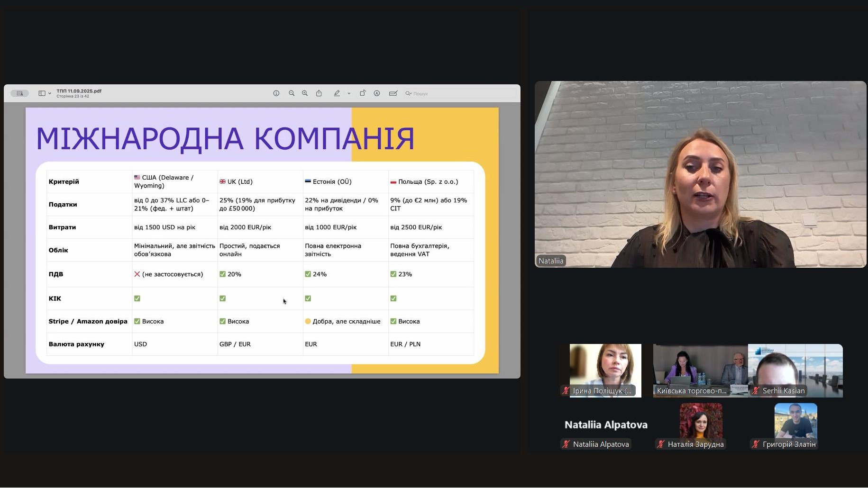Select the Київська торгово-п... participant video tile
Viewport: 868px width, 488px height.
point(700,371)
